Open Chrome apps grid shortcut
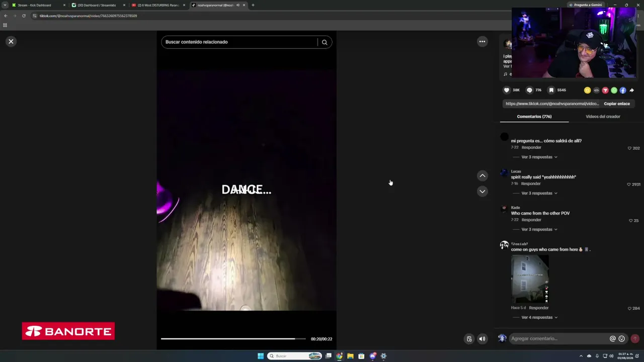This screenshot has height=362, width=644. [5, 25]
